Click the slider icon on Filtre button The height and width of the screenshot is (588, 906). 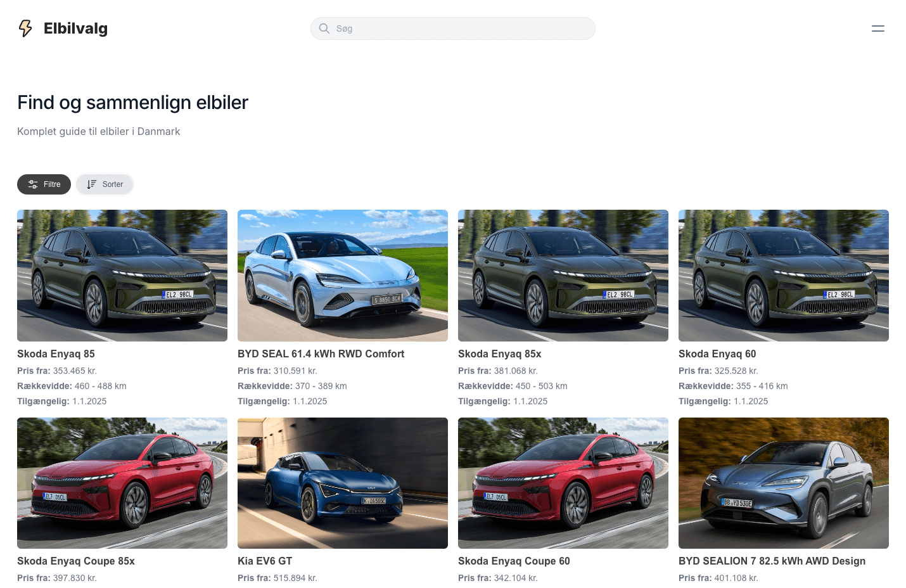(33, 184)
